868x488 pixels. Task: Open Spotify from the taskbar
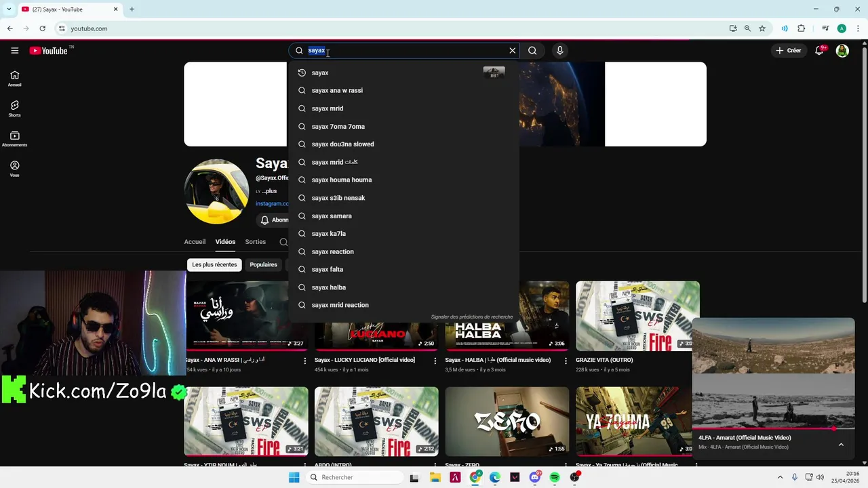[555, 477]
